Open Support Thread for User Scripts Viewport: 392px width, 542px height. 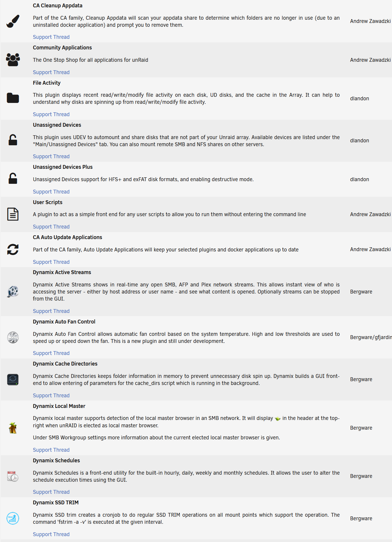[x=51, y=227]
